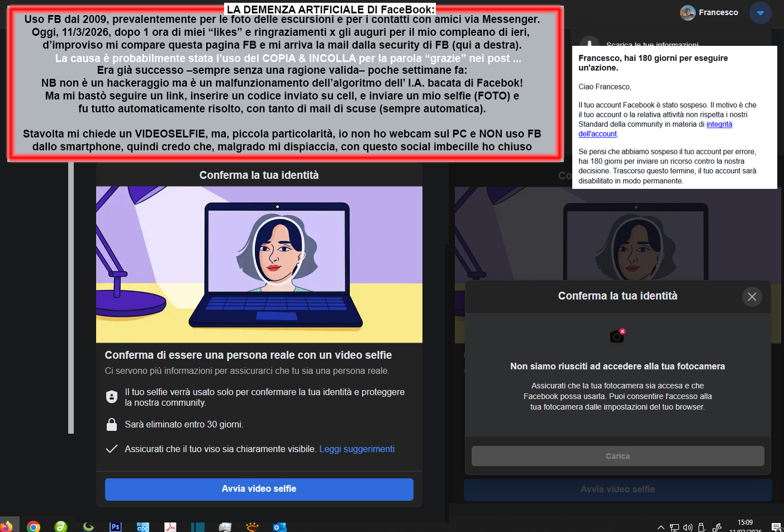Show hidden system tray icons

[x=661, y=527]
